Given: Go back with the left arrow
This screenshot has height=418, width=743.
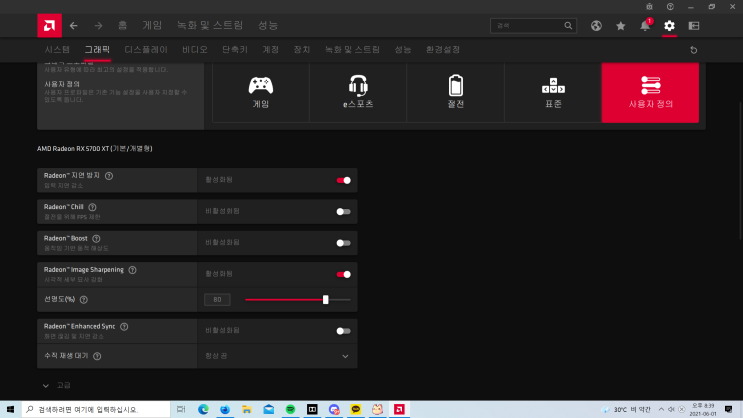Looking at the screenshot, I should [x=73, y=26].
